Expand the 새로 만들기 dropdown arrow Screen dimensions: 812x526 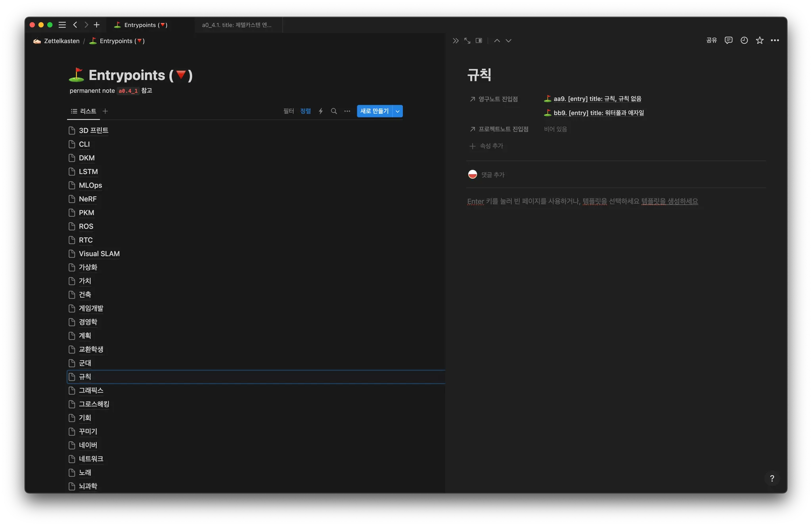click(x=398, y=111)
